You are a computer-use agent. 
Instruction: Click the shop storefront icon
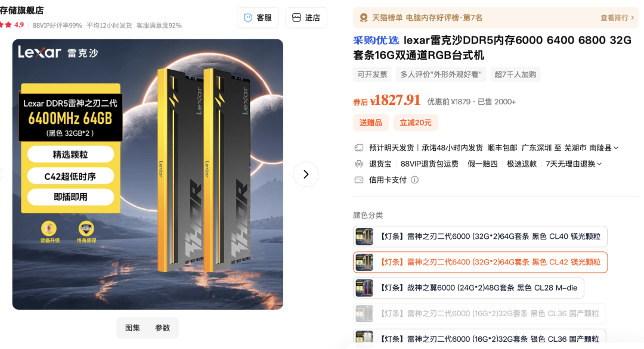click(296, 18)
